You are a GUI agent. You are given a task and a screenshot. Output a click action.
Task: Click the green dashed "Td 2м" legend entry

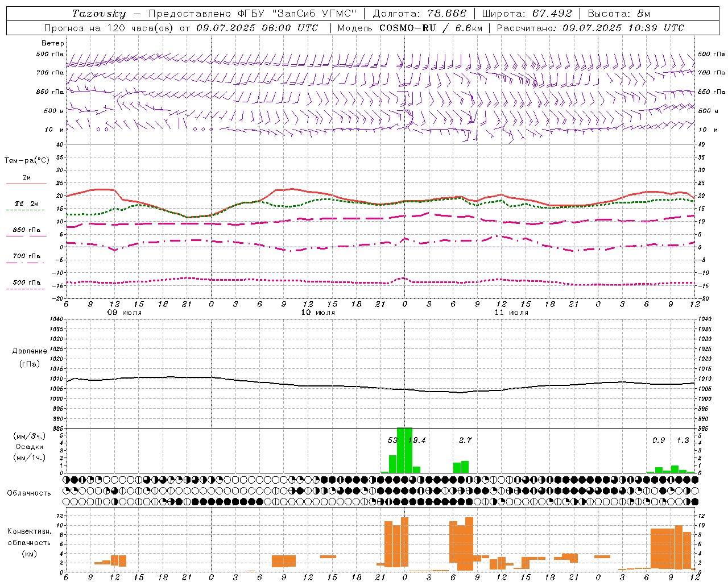coord(26,206)
